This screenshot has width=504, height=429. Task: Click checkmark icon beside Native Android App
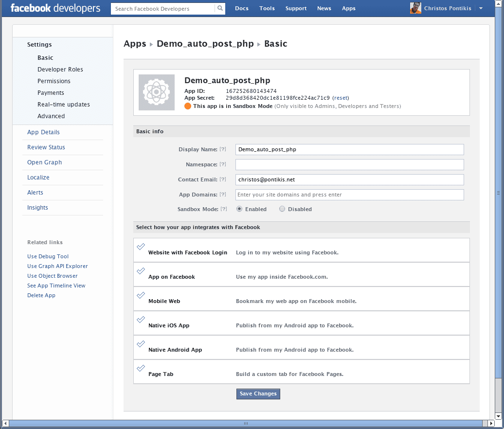tap(141, 344)
